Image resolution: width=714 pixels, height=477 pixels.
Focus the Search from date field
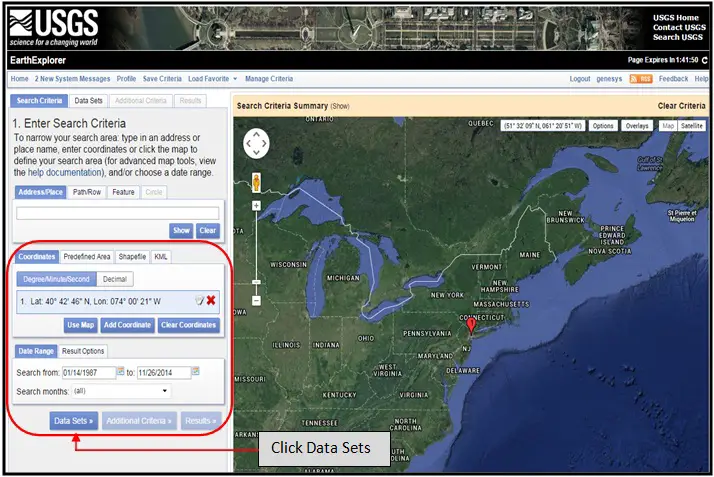click(89, 373)
